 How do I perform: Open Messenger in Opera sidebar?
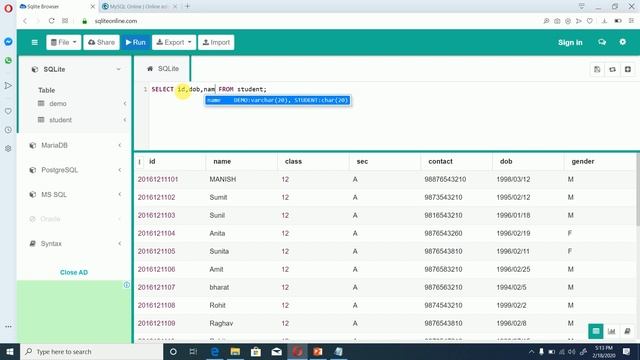tap(8, 42)
